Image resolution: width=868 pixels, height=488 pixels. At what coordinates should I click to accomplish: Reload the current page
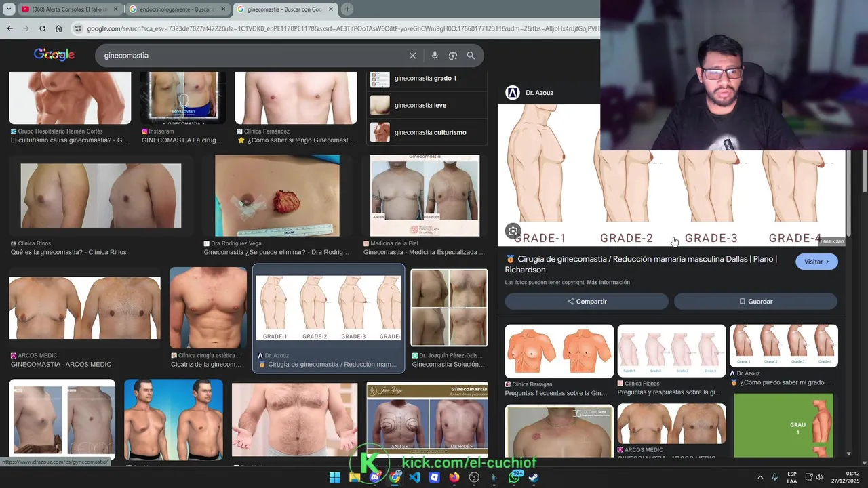pos(42,28)
